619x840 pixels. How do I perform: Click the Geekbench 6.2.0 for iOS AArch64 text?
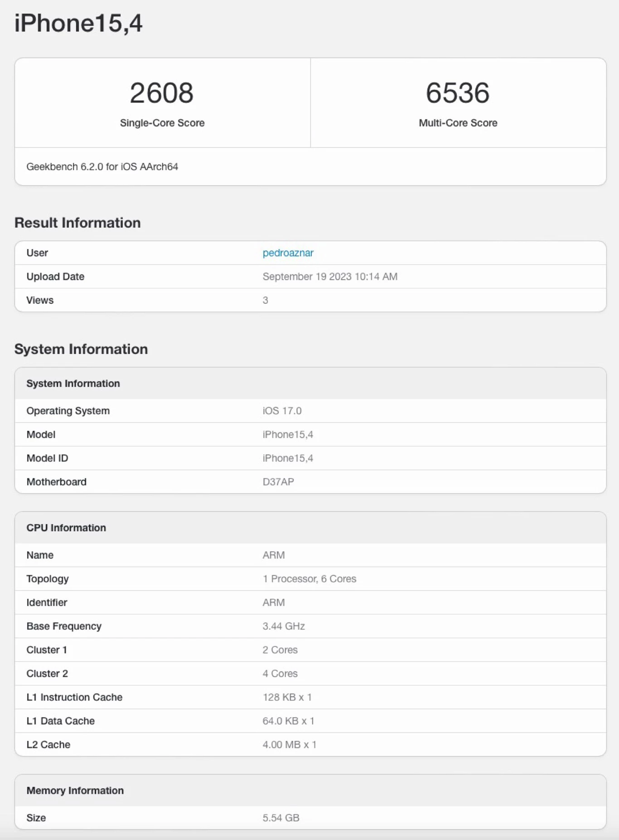tap(102, 167)
